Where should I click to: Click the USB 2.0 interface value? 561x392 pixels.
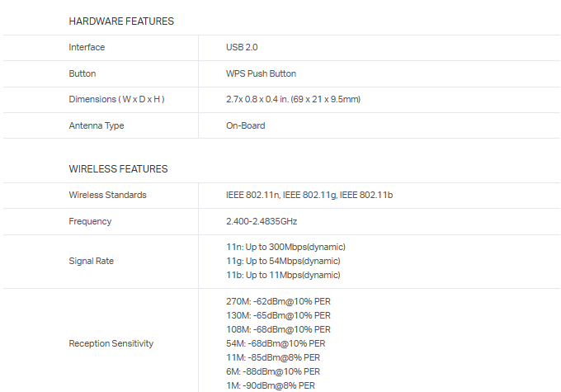click(242, 48)
